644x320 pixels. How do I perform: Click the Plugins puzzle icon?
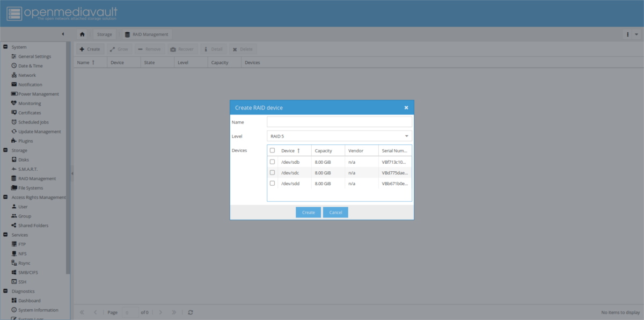click(x=14, y=141)
